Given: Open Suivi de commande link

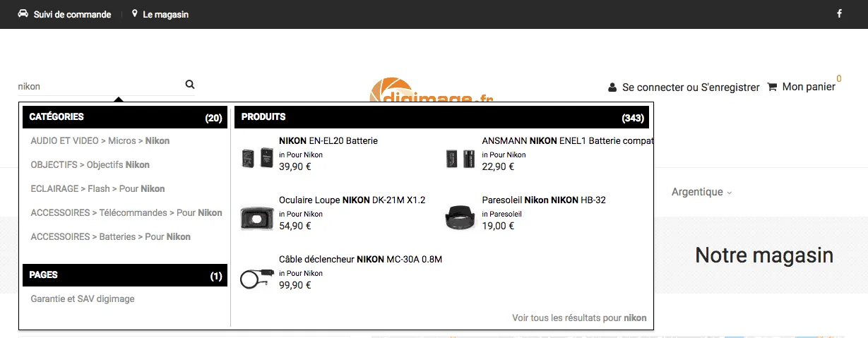Looking at the screenshot, I should [x=72, y=14].
